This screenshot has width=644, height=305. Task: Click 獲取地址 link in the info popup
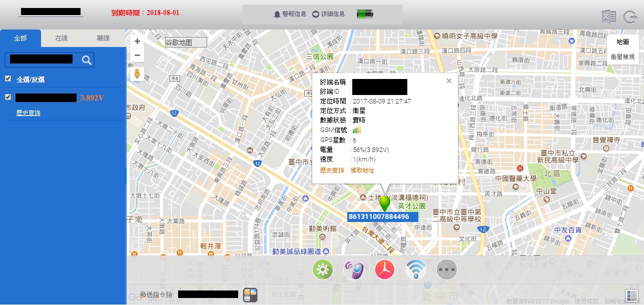[x=362, y=170]
